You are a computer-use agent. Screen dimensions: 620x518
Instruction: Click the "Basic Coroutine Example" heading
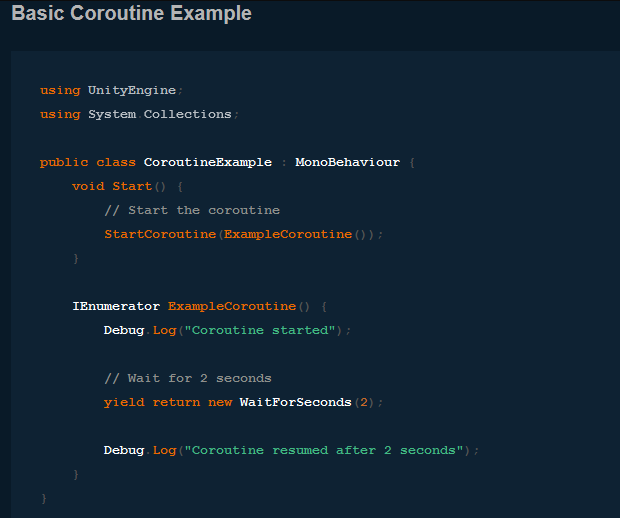131,14
